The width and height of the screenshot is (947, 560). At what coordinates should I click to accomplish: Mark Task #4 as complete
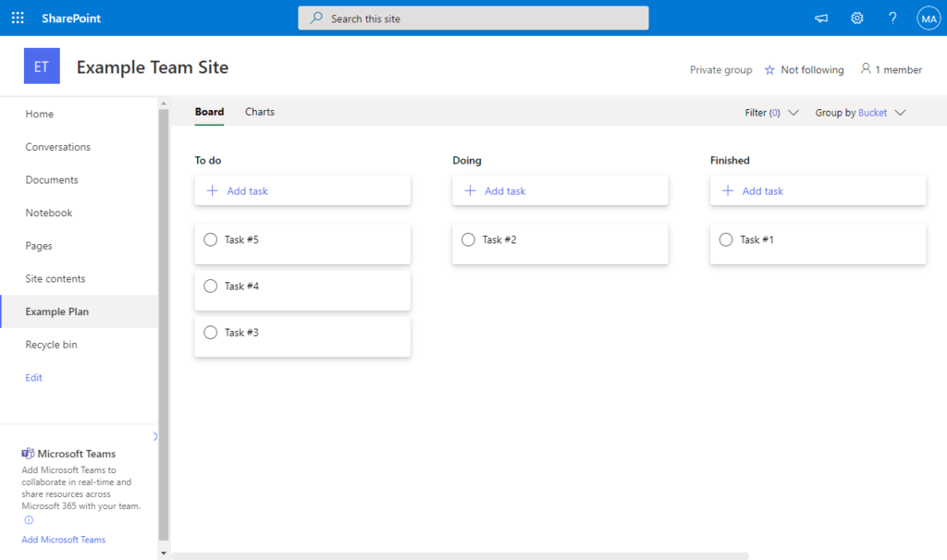(210, 286)
